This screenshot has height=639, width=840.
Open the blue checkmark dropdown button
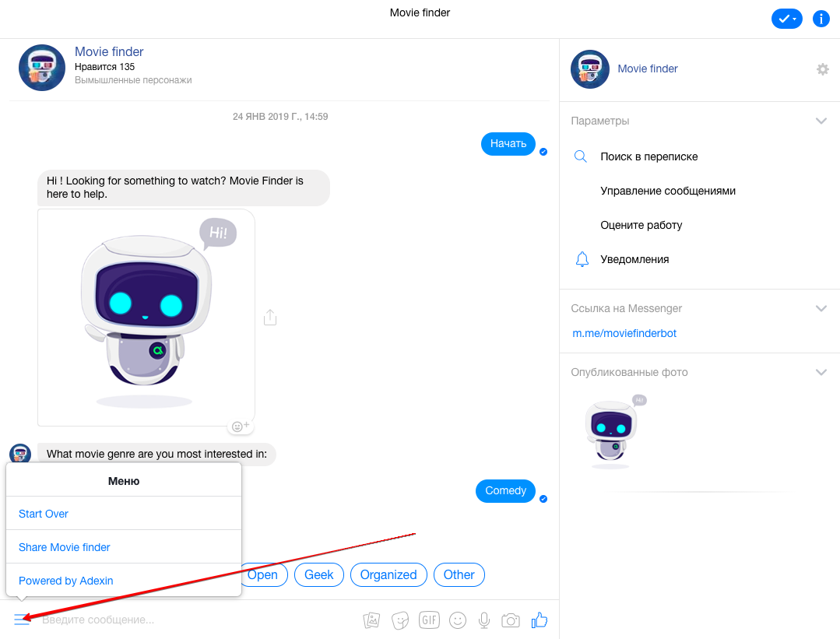(x=786, y=19)
